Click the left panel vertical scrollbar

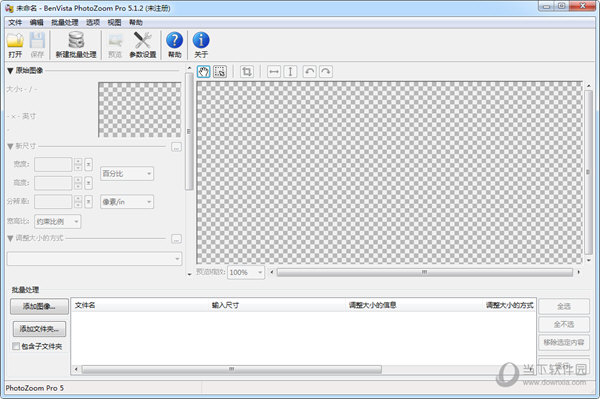(x=189, y=131)
